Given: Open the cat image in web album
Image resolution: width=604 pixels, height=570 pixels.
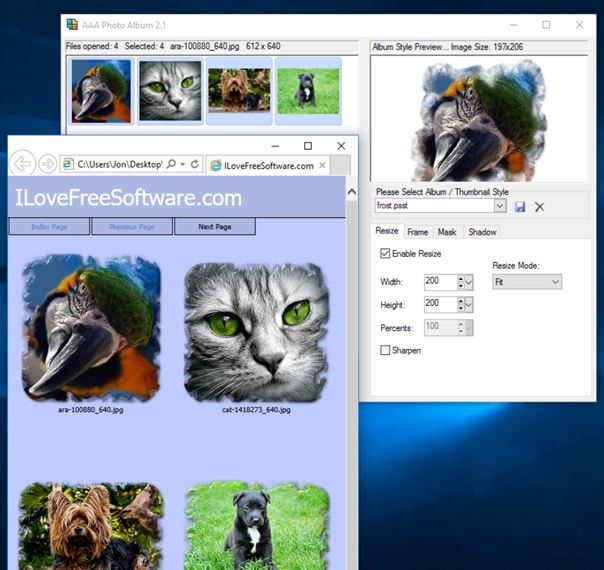Looking at the screenshot, I should pyautogui.click(x=256, y=332).
